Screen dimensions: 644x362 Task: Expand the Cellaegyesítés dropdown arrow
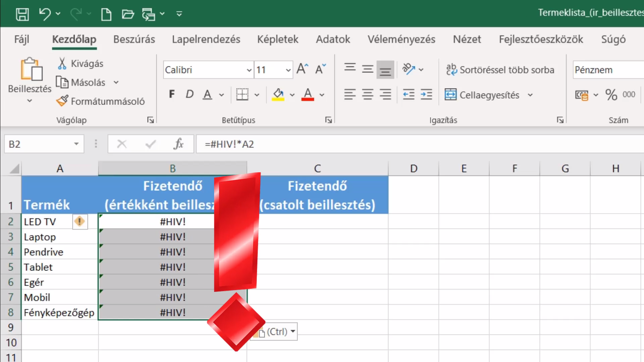click(x=530, y=95)
